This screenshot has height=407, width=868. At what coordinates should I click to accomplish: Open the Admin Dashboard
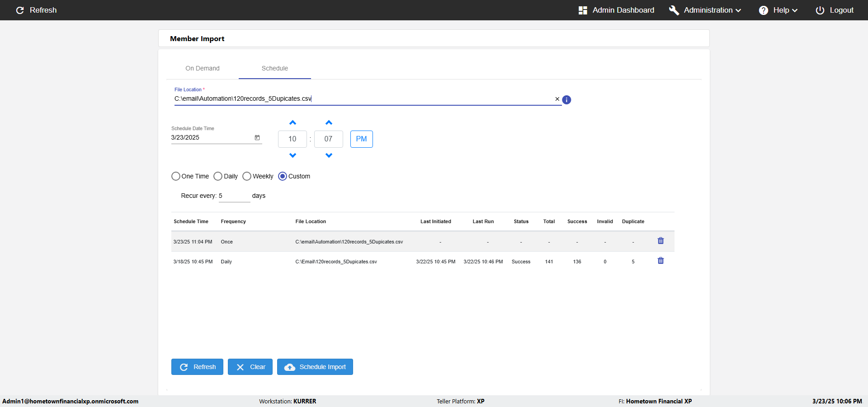coord(617,10)
